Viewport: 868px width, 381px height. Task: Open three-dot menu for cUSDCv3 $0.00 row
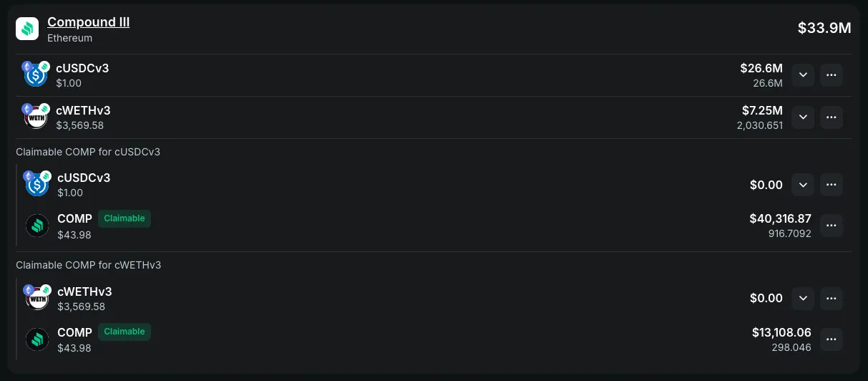tap(831, 185)
